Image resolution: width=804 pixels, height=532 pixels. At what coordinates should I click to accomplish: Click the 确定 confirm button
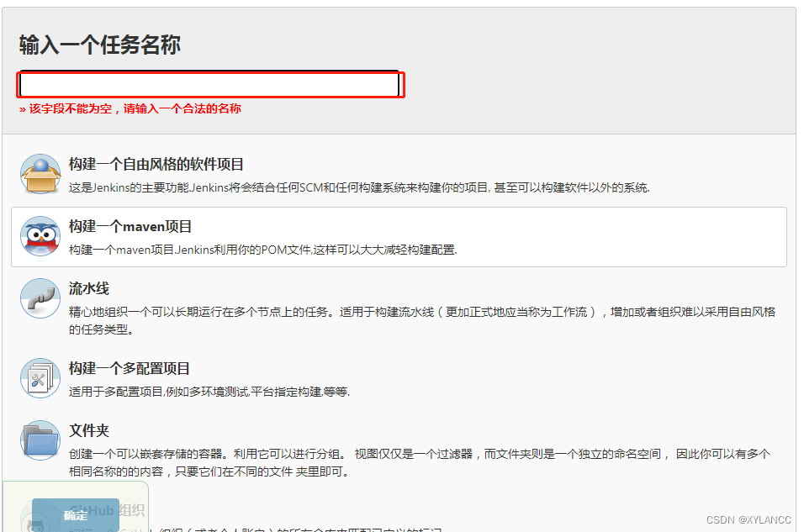(x=76, y=515)
